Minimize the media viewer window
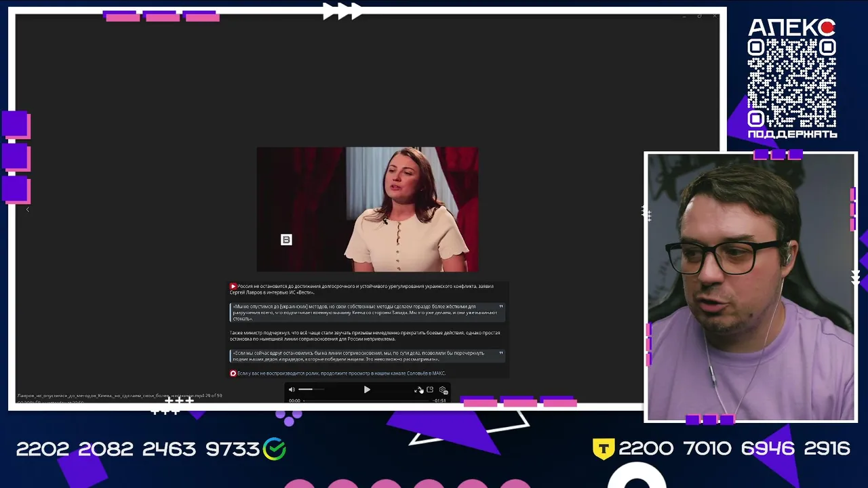Viewport: 868px width, 488px height. pos(684,16)
